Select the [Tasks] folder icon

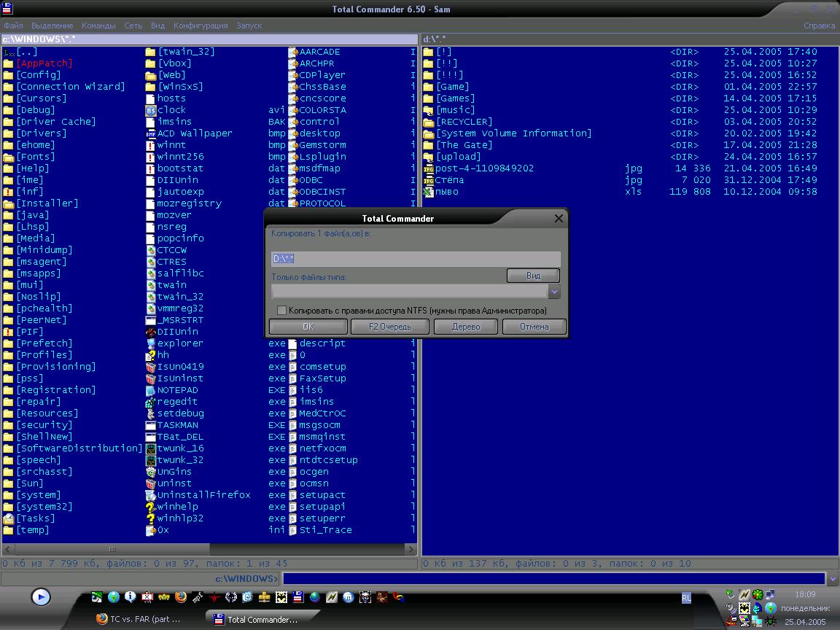8,518
